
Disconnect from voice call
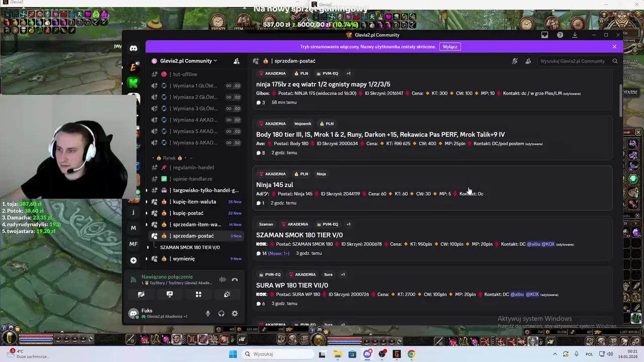tap(234, 280)
